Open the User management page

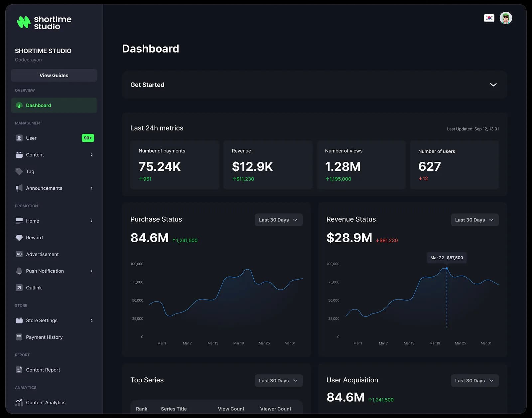click(x=54, y=138)
